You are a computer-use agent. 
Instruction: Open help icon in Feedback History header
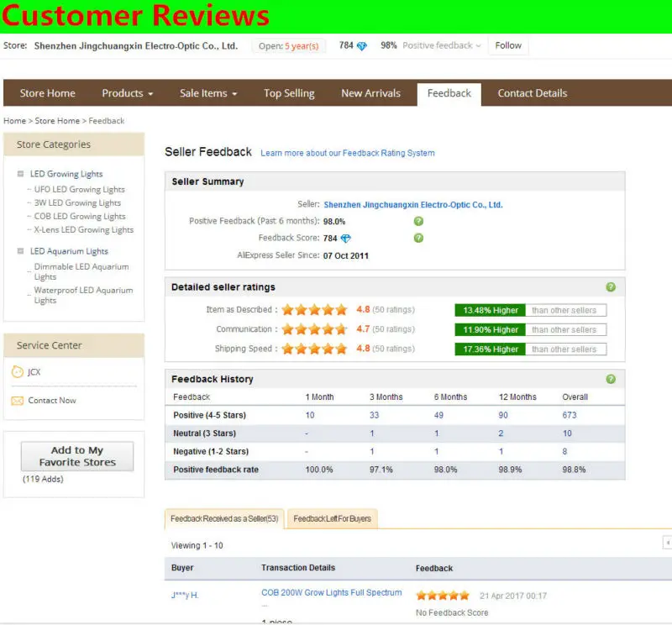click(x=611, y=379)
